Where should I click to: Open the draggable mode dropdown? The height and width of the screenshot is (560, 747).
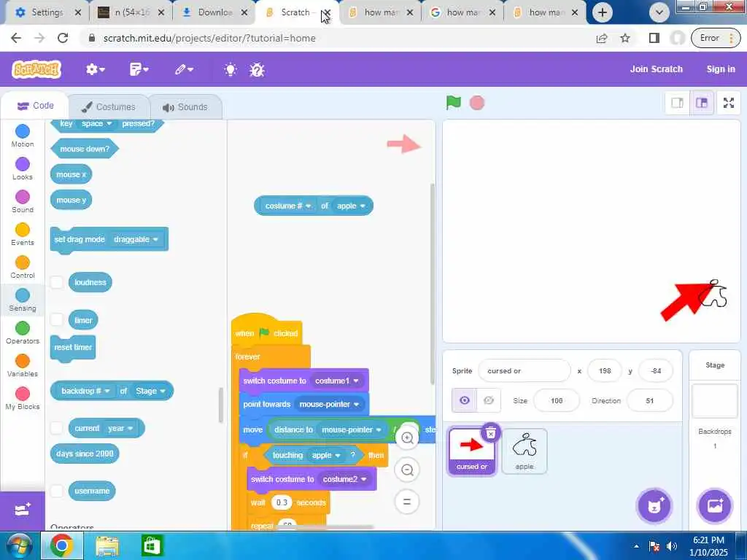point(136,239)
